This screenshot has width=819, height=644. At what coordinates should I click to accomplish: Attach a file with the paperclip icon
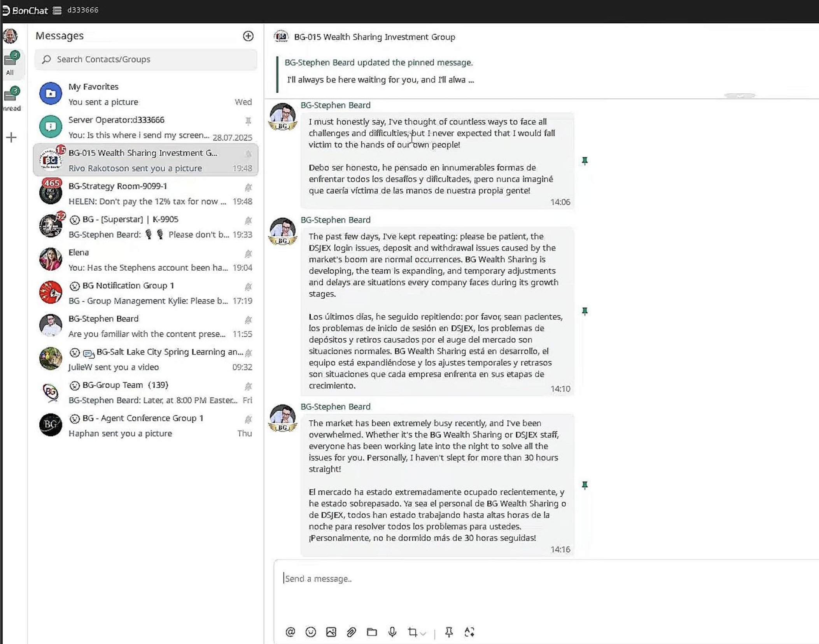pyautogui.click(x=351, y=632)
